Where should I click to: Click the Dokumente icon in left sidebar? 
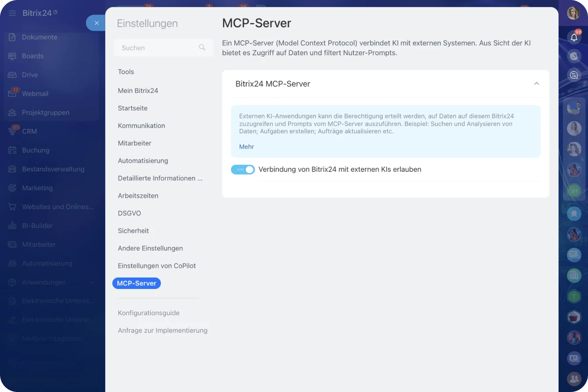(x=12, y=37)
